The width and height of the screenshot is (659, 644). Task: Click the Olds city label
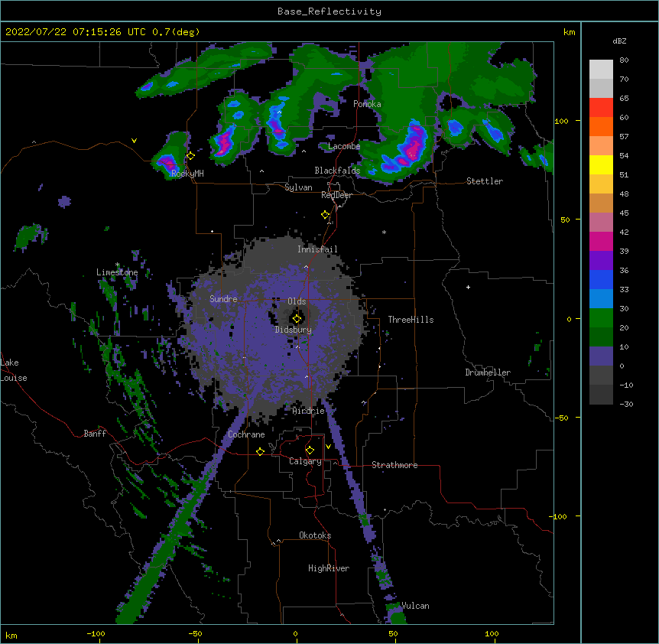coord(297,301)
